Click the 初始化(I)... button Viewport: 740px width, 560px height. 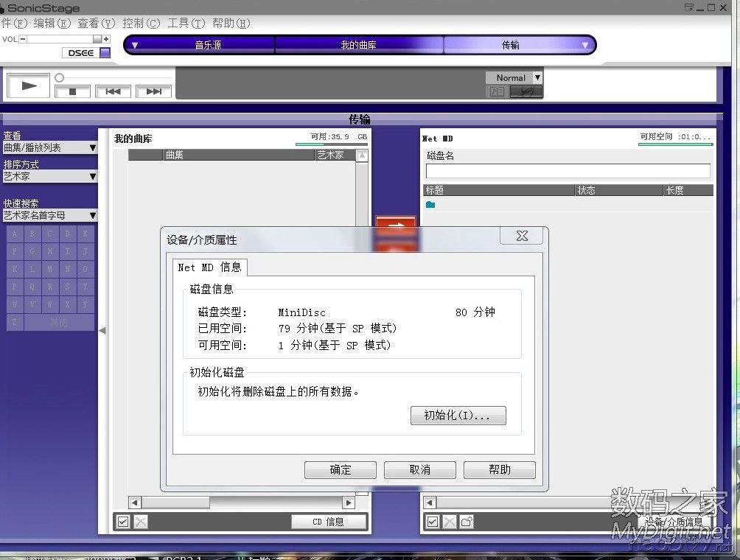pos(458,416)
